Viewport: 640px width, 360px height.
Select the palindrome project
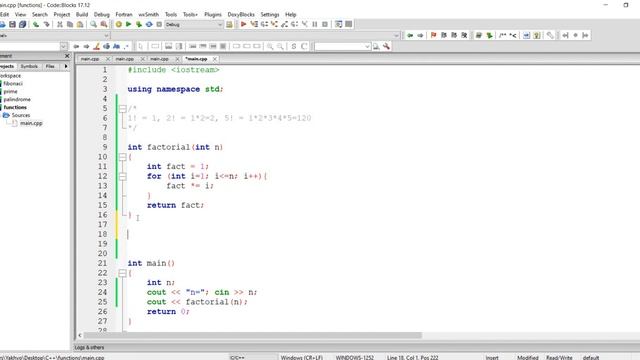click(x=17, y=100)
